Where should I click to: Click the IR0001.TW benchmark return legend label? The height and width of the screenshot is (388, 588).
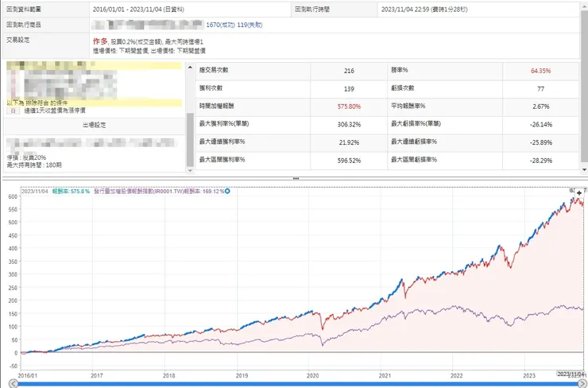(x=159, y=192)
